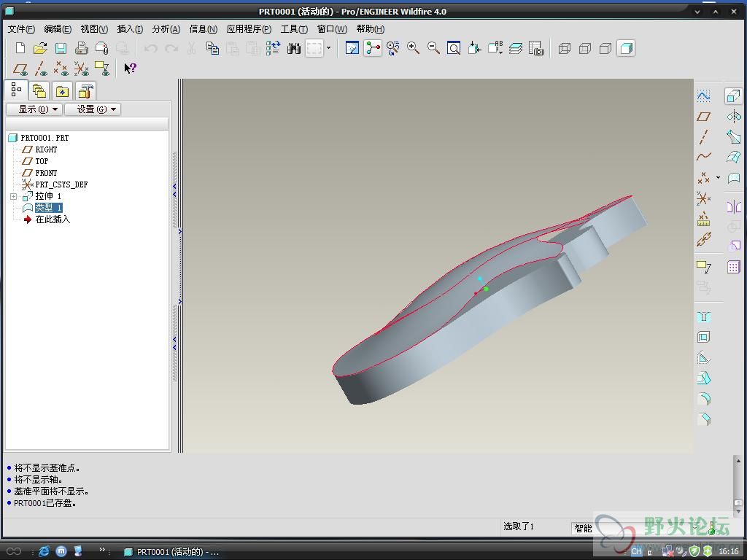The width and height of the screenshot is (747, 560).
Task: Toggle the Spin Center display
Action: 373,48
